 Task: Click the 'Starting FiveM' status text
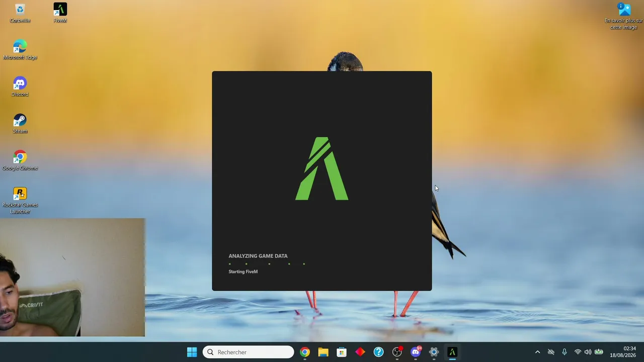point(243,271)
